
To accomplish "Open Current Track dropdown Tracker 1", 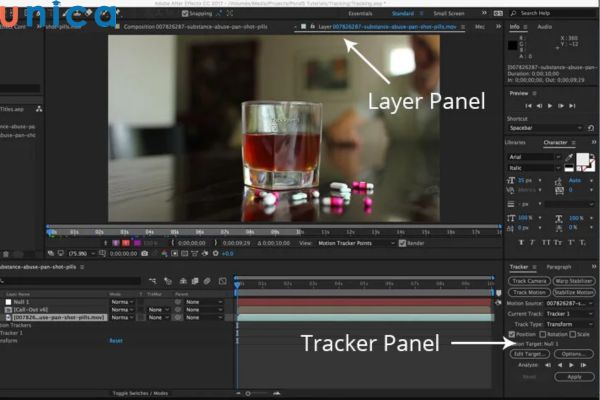I will (569, 314).
